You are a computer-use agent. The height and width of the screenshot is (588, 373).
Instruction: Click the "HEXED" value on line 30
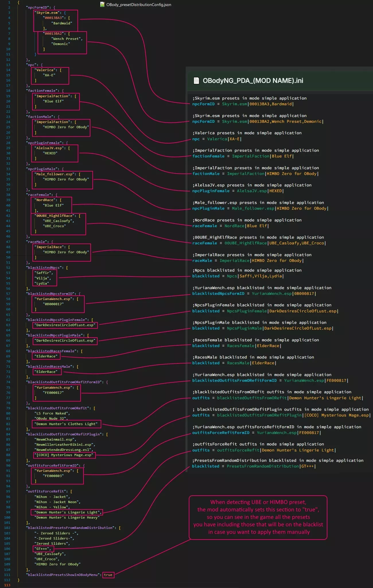pyautogui.click(x=50, y=153)
